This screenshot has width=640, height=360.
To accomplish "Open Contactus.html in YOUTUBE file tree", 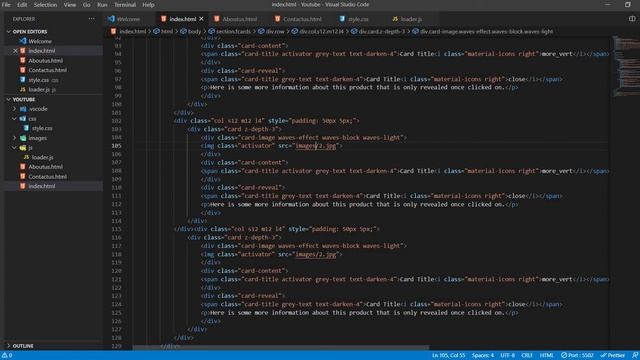I will click(47, 177).
